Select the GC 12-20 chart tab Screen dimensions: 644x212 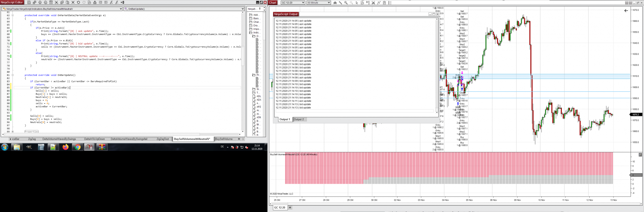coord(279,207)
